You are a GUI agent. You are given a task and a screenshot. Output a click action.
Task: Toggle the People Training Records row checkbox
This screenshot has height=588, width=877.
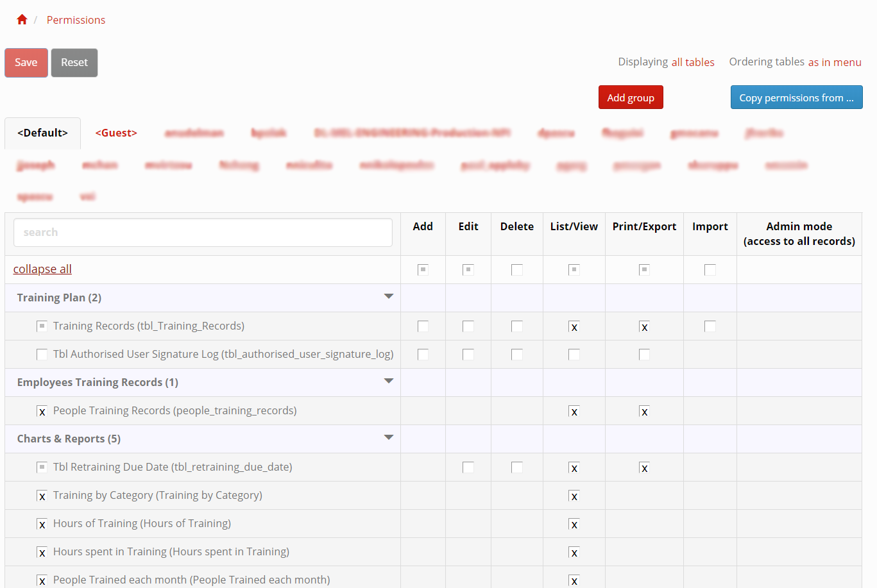tap(42, 411)
